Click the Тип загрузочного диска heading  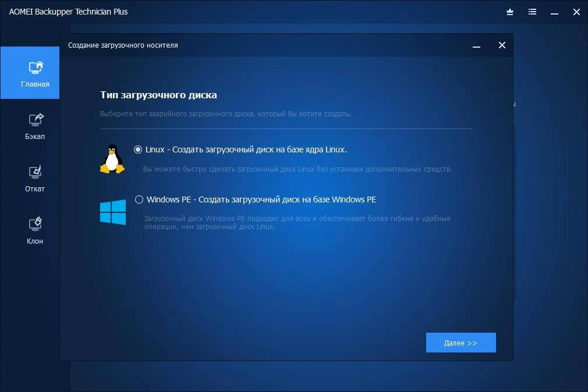[x=158, y=95]
